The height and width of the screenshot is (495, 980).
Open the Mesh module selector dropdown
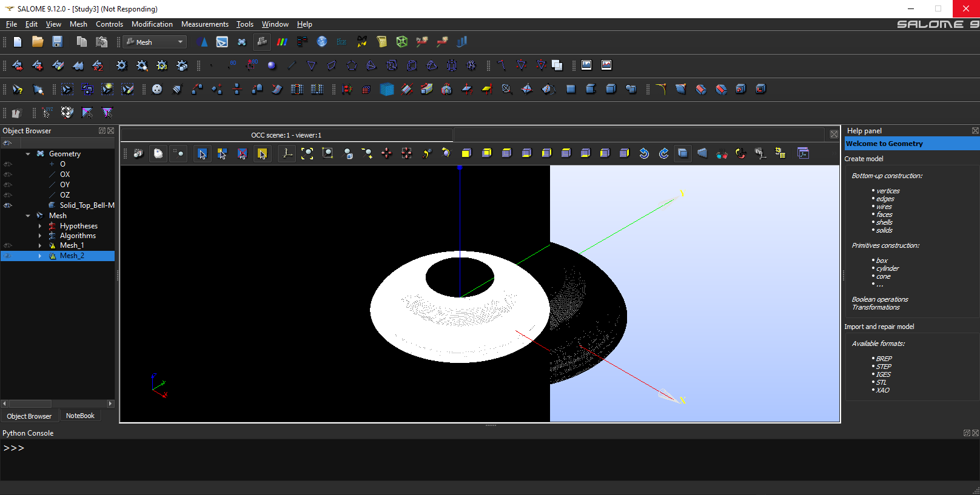click(x=155, y=42)
